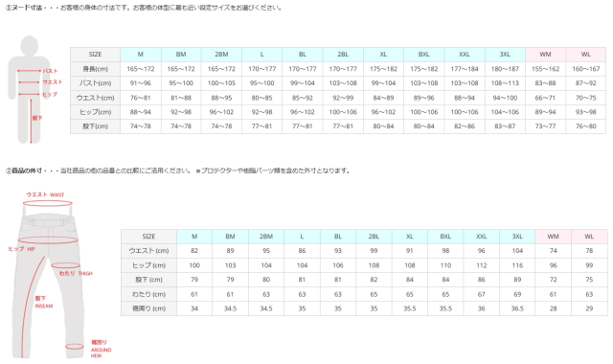
Task: Select the 'バスト' label on the body figure
Action: pos(51,71)
